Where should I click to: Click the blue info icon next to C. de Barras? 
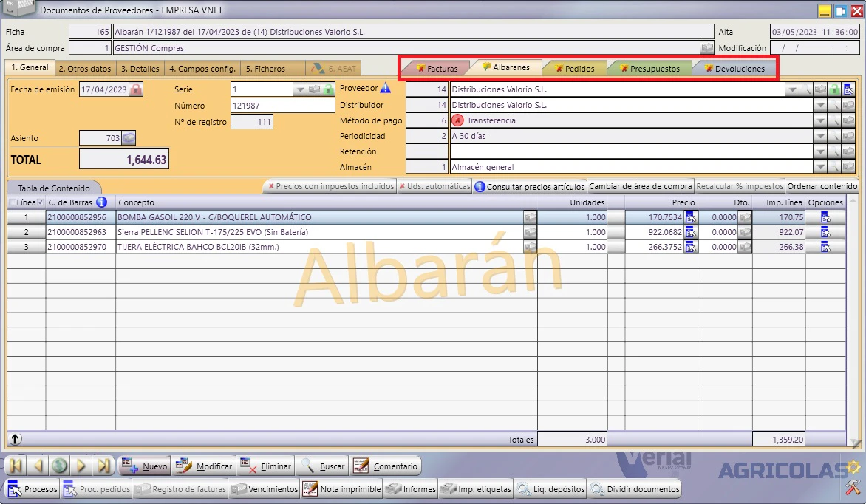(102, 202)
